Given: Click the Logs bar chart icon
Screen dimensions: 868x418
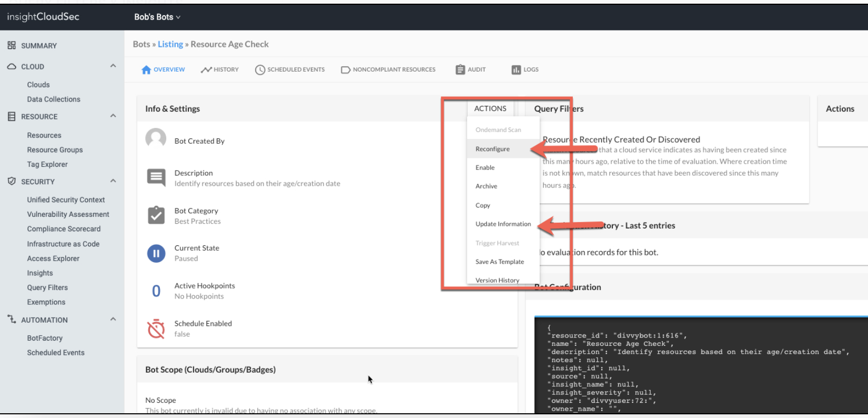Looking at the screenshot, I should (x=516, y=69).
